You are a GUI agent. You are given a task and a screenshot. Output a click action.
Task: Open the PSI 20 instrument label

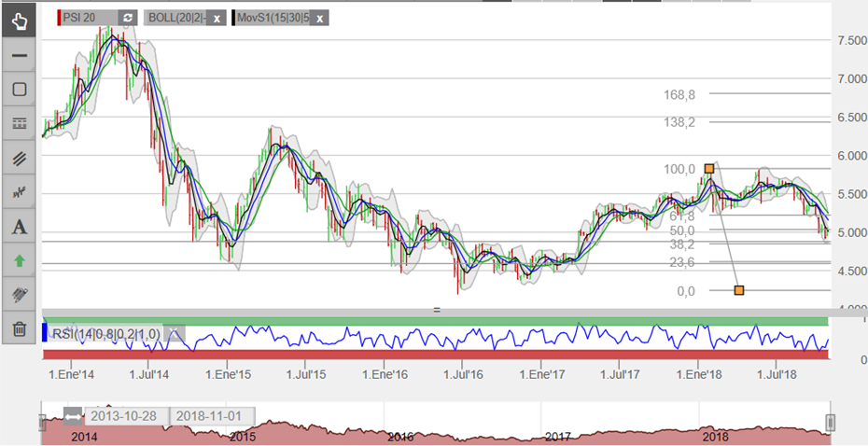point(79,18)
